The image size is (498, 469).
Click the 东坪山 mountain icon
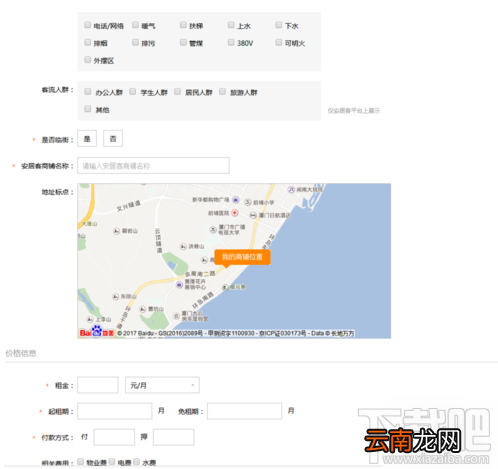(x=115, y=297)
